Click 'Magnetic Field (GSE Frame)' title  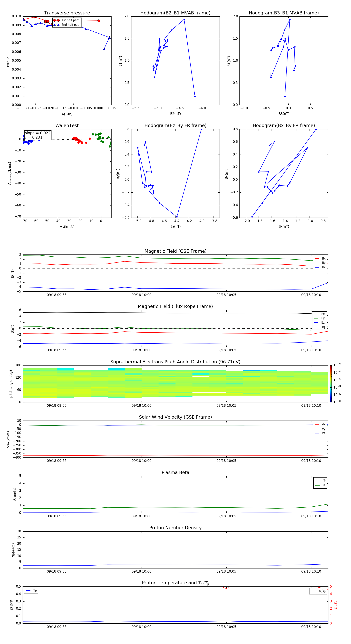tap(175, 251)
